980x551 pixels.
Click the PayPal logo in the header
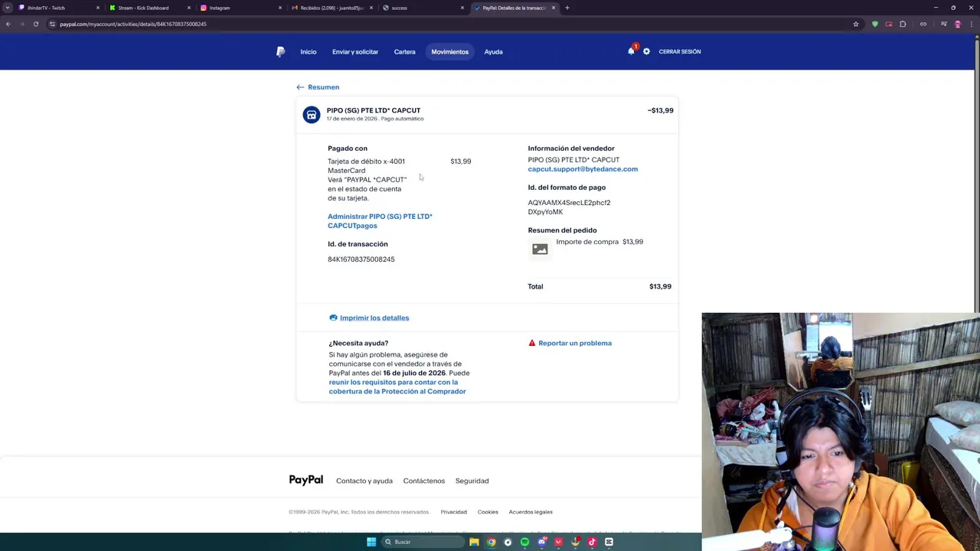pyautogui.click(x=280, y=52)
